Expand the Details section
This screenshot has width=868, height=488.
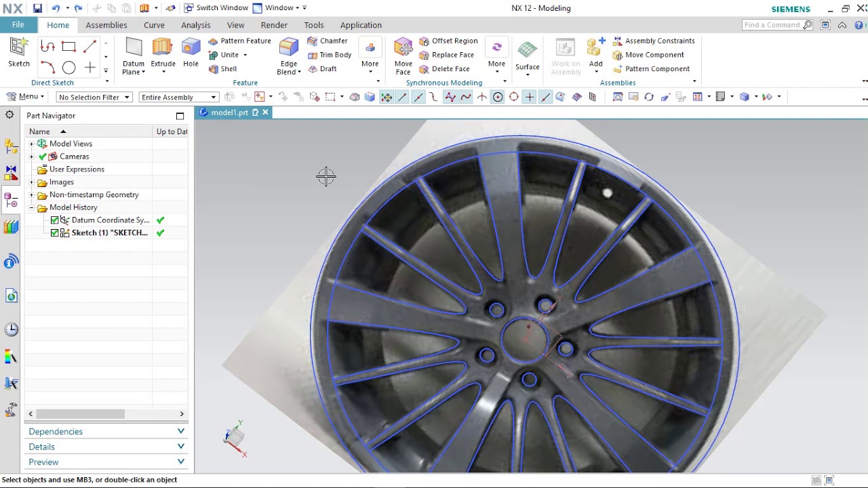point(106,447)
